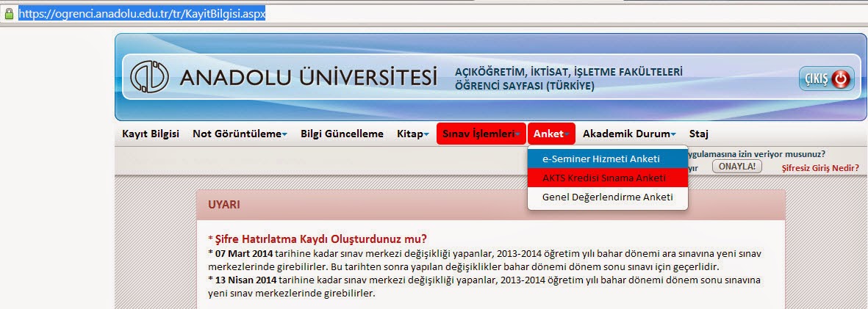This screenshot has height=309, width=868.
Task: Open Bilgi Güncelleme menu item
Action: coord(342,134)
